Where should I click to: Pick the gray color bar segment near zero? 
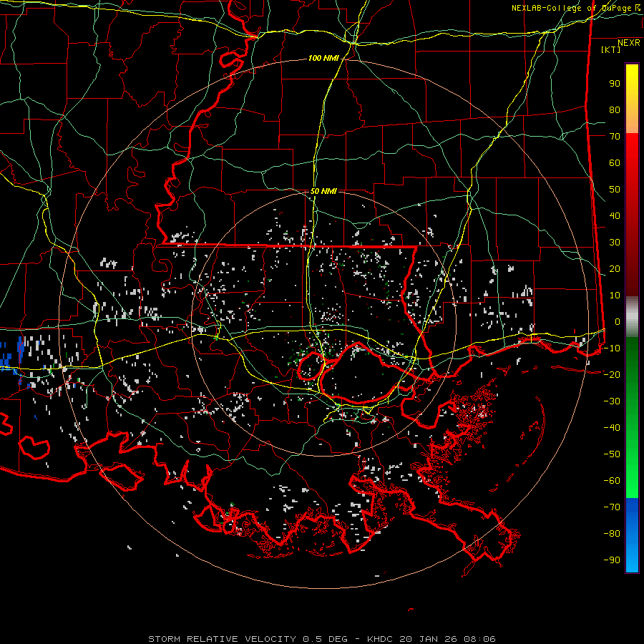632,317
